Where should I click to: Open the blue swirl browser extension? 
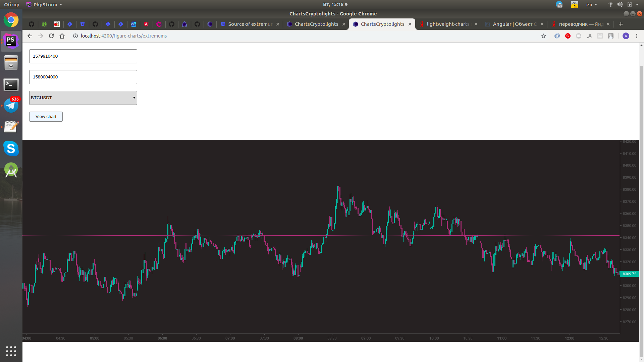(557, 36)
